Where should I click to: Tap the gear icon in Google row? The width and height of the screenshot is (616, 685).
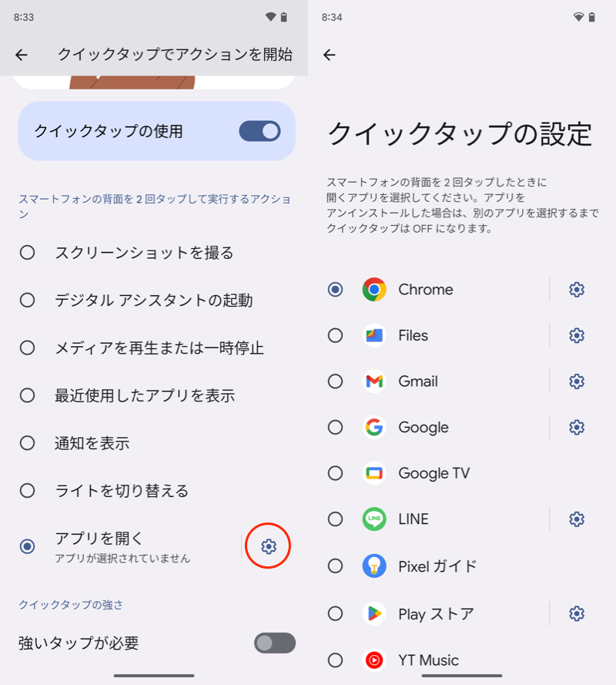pos(577,427)
